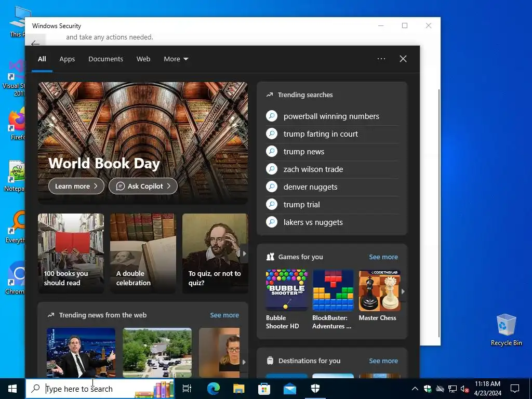Open the Windows Start menu
532x399 pixels.
pyautogui.click(x=12, y=389)
